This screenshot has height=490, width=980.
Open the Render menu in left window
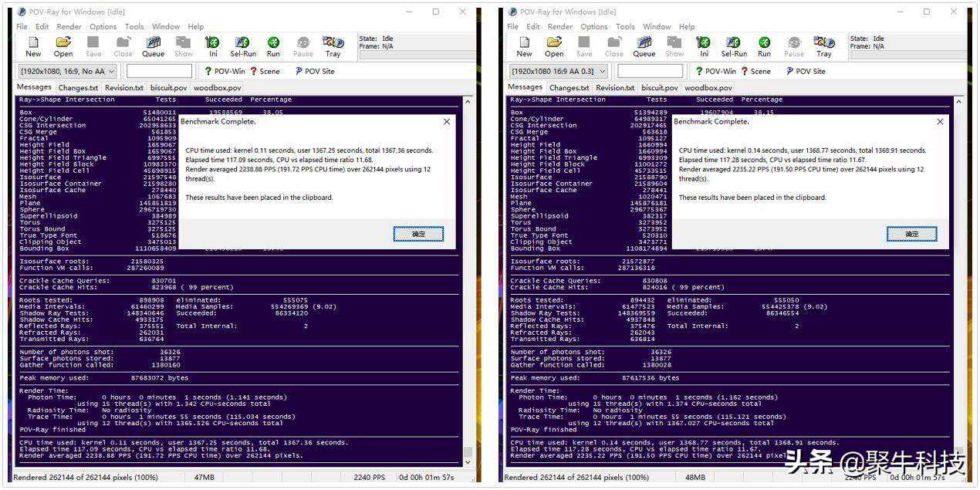coord(69,26)
